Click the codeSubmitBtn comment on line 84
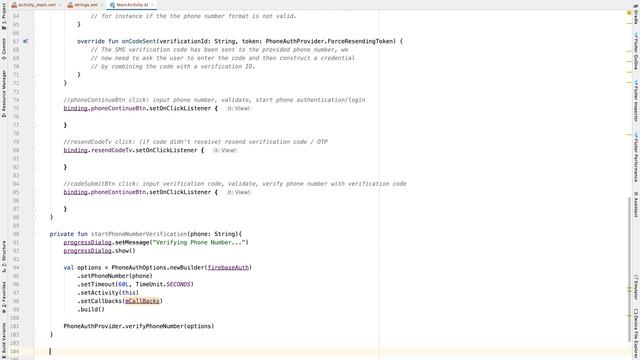 tap(235, 184)
